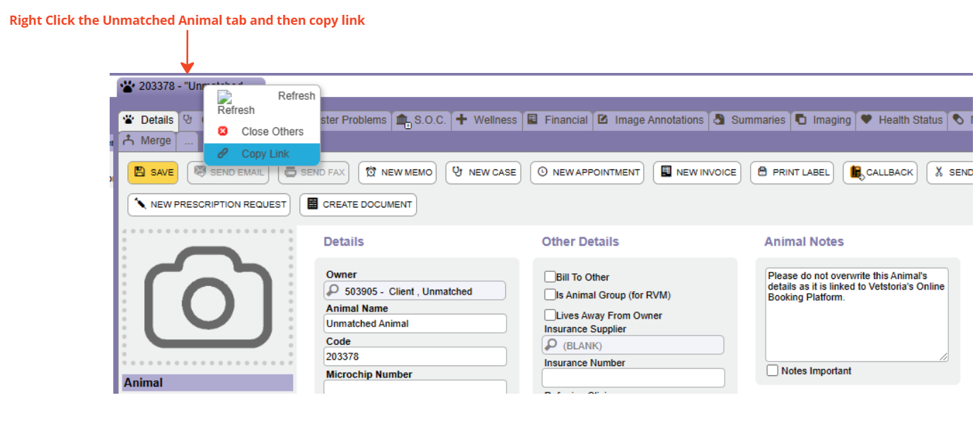Click the ellipsis tab next to Merge
Screen dimensions: 980x444
(188, 141)
